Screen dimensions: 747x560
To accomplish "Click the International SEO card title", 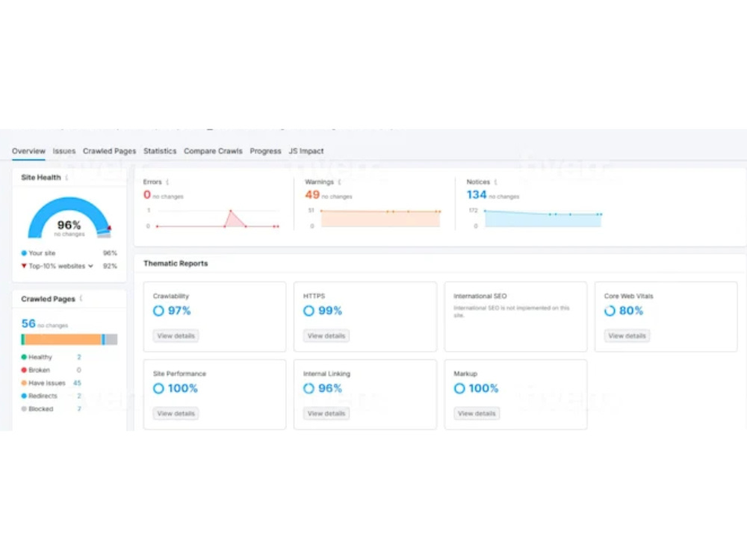I will 480,296.
